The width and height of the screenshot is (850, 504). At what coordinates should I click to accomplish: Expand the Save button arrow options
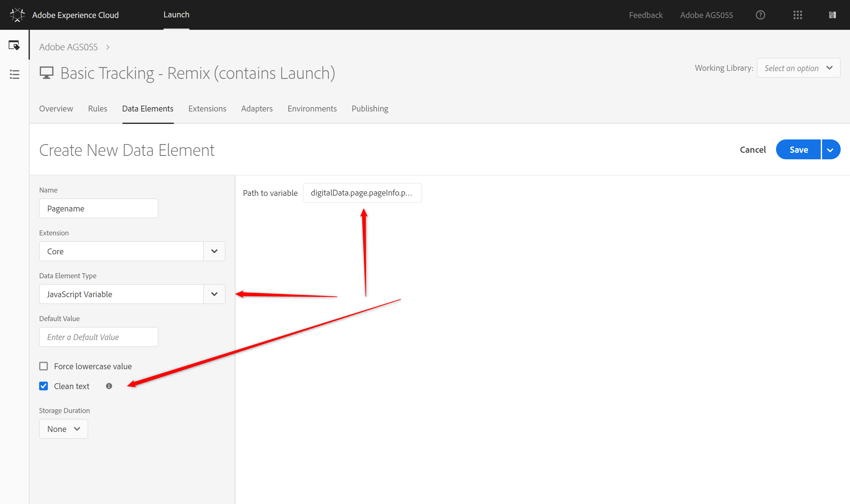(830, 150)
